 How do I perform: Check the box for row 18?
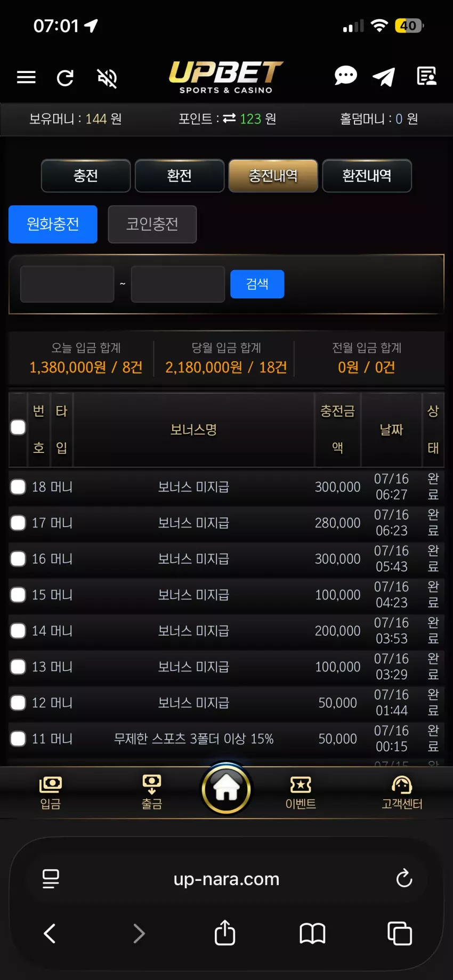tap(18, 487)
